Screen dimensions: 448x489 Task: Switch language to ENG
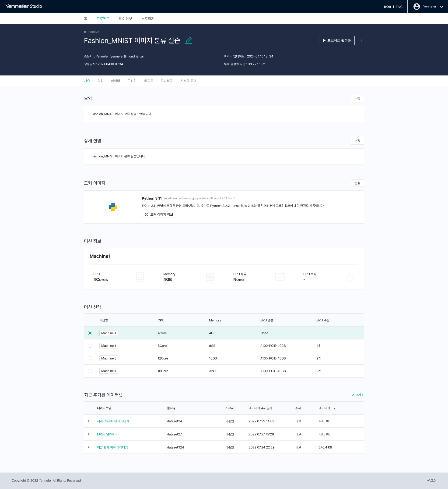click(399, 7)
